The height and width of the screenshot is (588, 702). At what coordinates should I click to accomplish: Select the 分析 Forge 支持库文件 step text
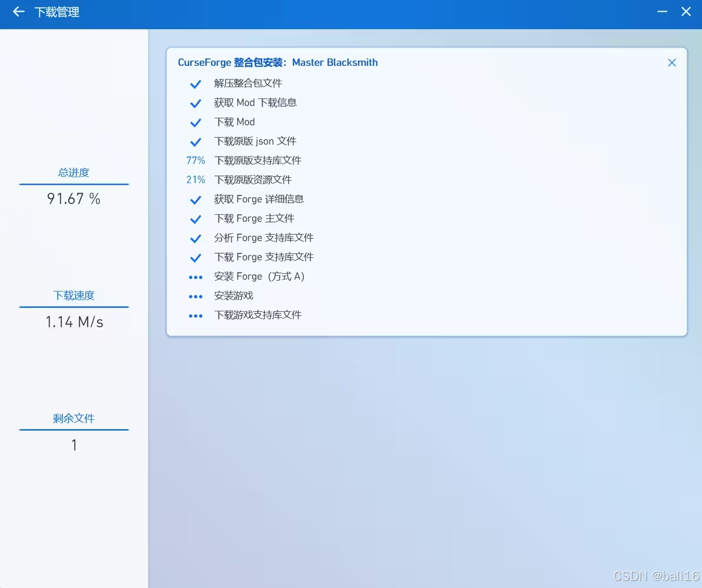tap(264, 238)
